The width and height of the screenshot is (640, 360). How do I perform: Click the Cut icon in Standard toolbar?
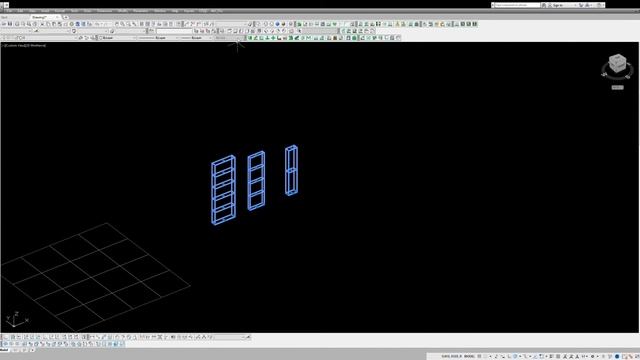(42, 24)
